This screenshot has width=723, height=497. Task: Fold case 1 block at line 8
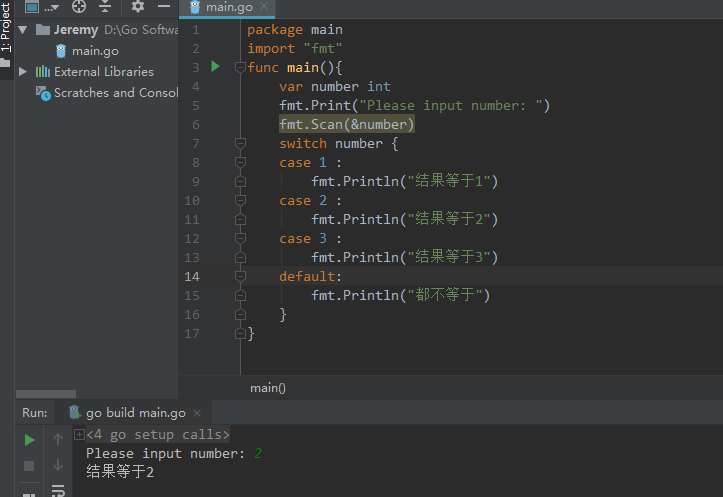[240, 162]
